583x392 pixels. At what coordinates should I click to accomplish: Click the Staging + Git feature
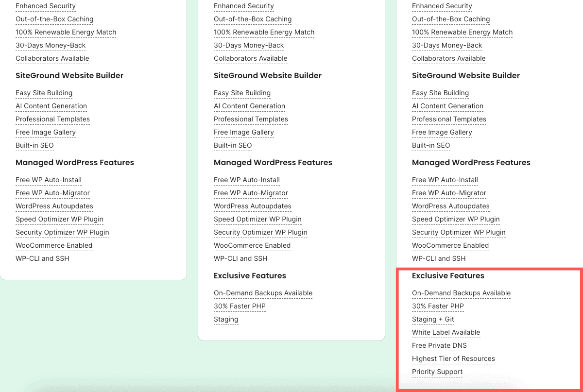tap(433, 320)
